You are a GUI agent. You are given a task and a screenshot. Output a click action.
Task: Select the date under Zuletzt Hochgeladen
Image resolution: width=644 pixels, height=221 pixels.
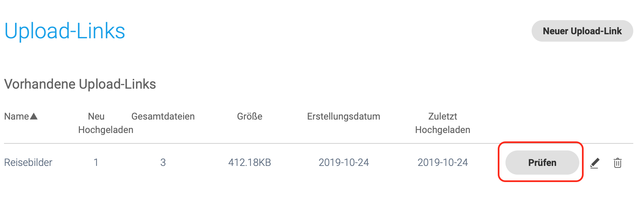tap(442, 163)
